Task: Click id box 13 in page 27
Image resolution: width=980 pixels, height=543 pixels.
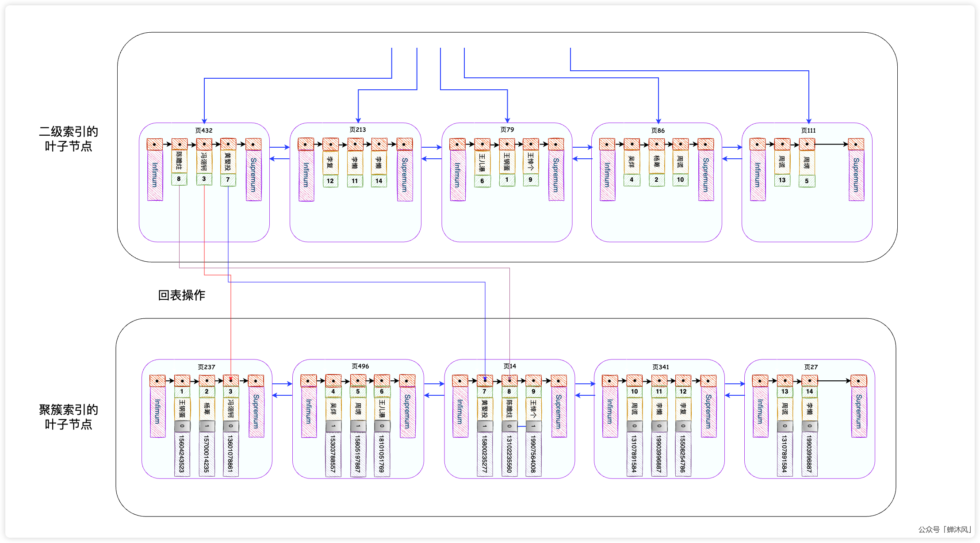Action: tap(785, 391)
